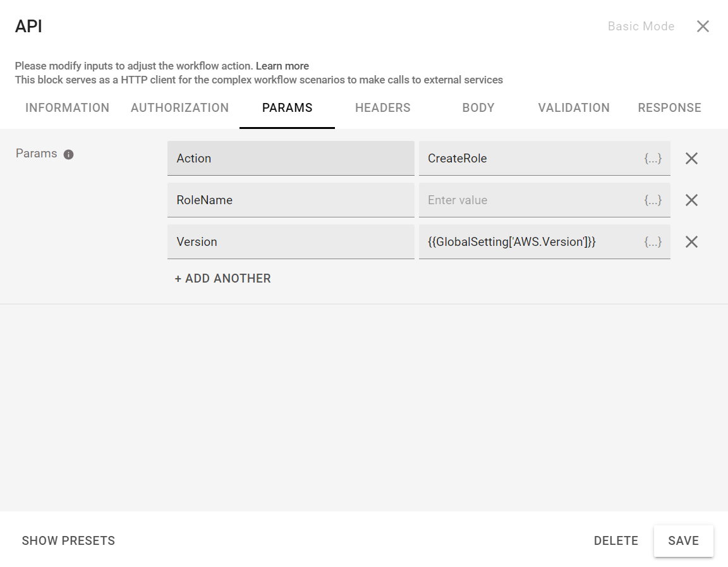Remove the Version parameter row
Viewport: 728px width, 567px height.
coord(691,242)
